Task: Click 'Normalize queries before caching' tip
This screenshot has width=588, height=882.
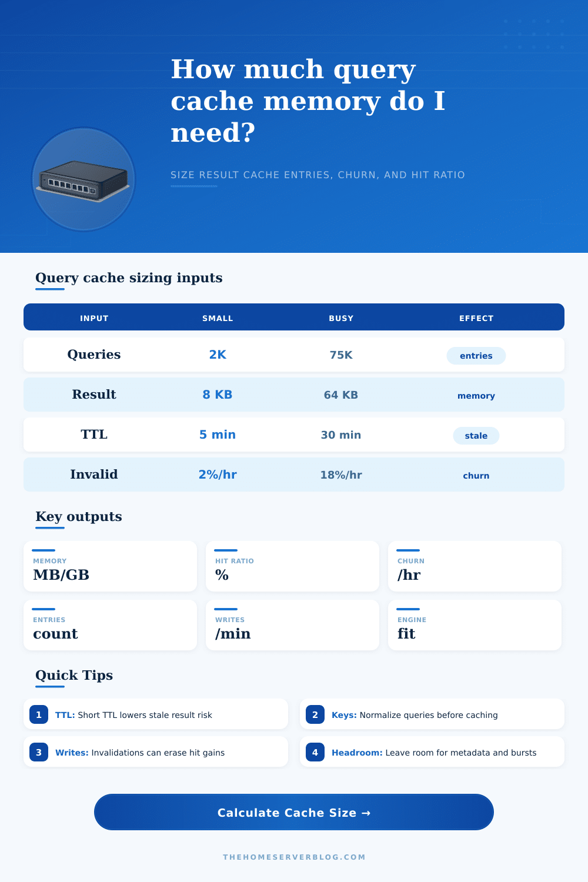Action: click(429, 715)
